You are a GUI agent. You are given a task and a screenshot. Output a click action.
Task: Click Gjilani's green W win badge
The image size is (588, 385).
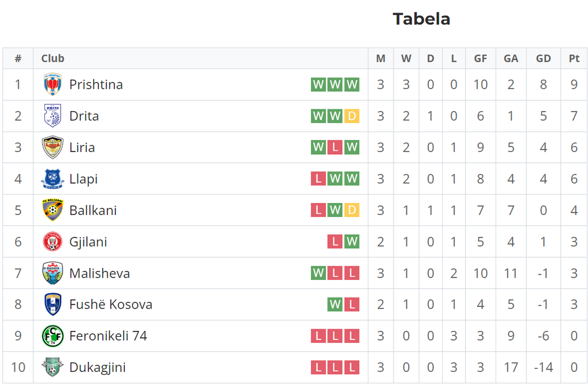tap(352, 242)
